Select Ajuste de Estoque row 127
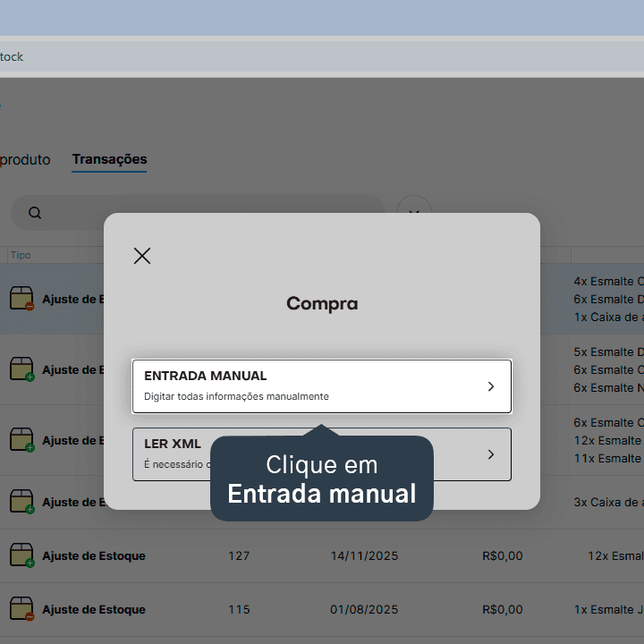Viewport: 644px width, 644px height. [322, 555]
